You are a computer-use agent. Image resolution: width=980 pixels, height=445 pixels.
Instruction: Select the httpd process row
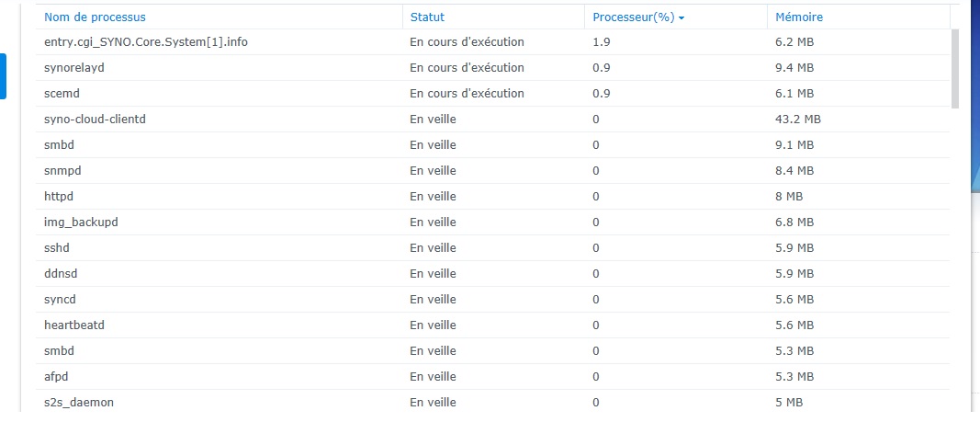[x=59, y=197]
